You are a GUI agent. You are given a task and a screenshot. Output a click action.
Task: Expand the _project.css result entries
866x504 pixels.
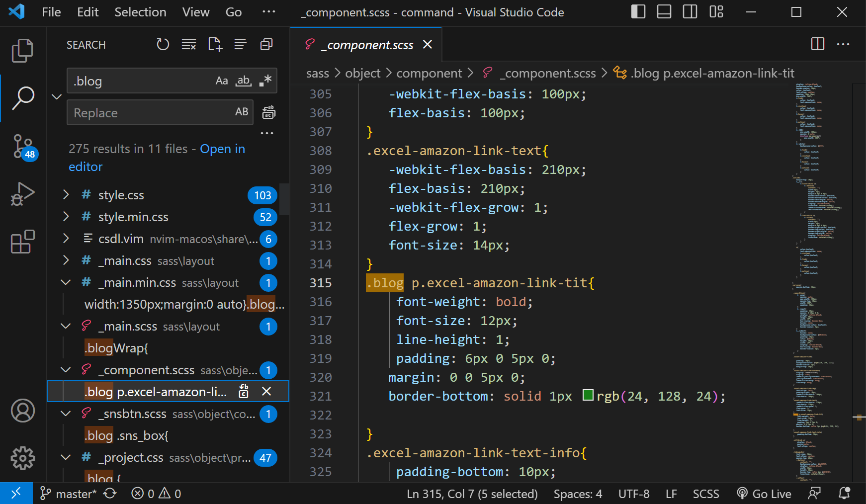(65, 457)
